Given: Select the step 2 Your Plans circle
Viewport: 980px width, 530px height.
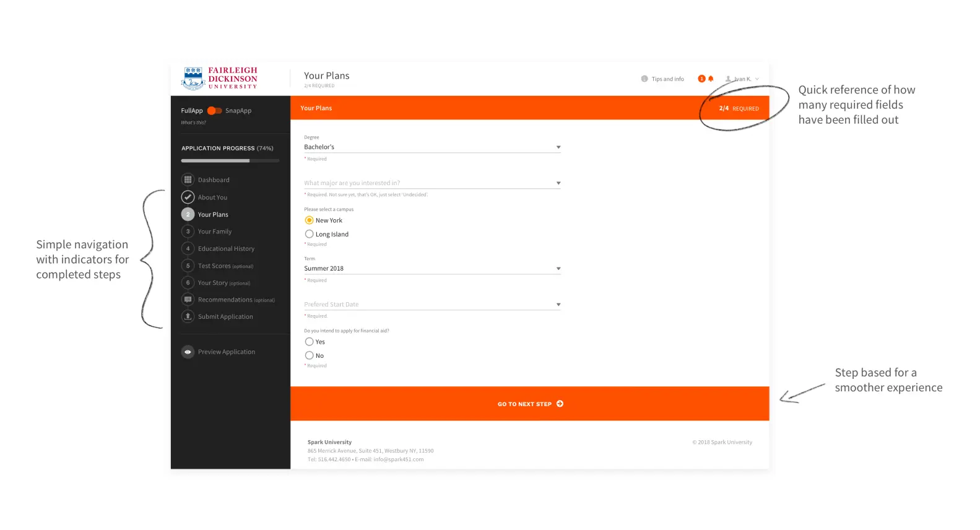Looking at the screenshot, I should point(188,214).
